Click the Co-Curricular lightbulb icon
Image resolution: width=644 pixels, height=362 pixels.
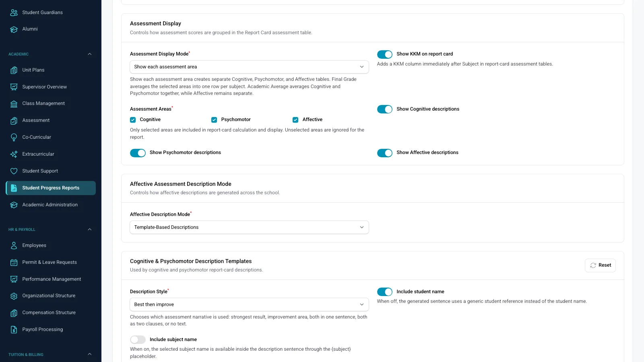[14, 137]
